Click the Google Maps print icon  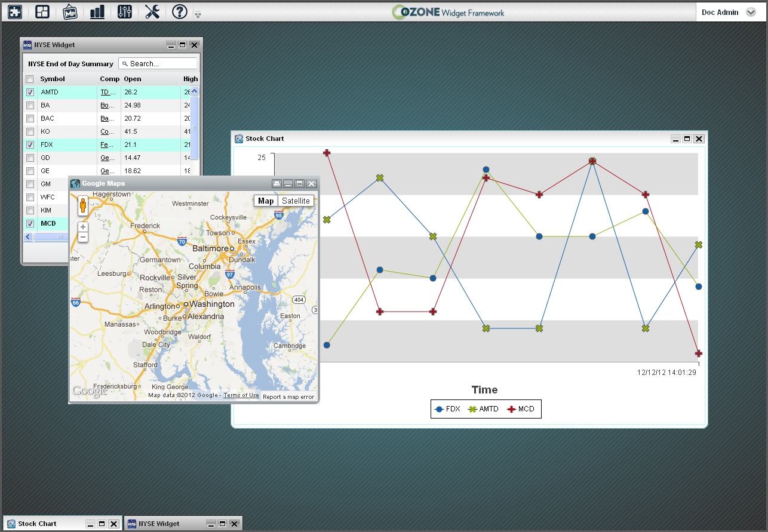277,184
